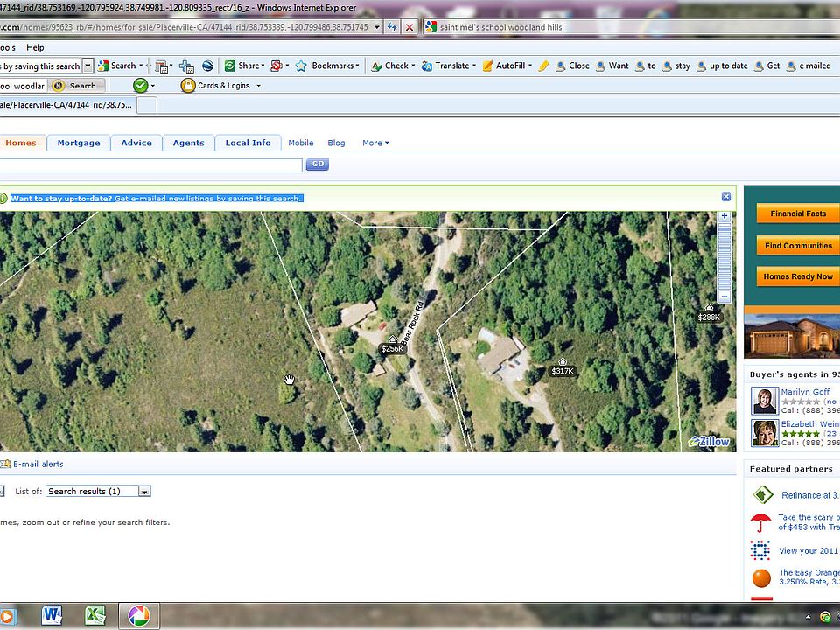Open the Translate toolbar dropdown
Viewport: 840px width, 630px height.
coord(473,66)
